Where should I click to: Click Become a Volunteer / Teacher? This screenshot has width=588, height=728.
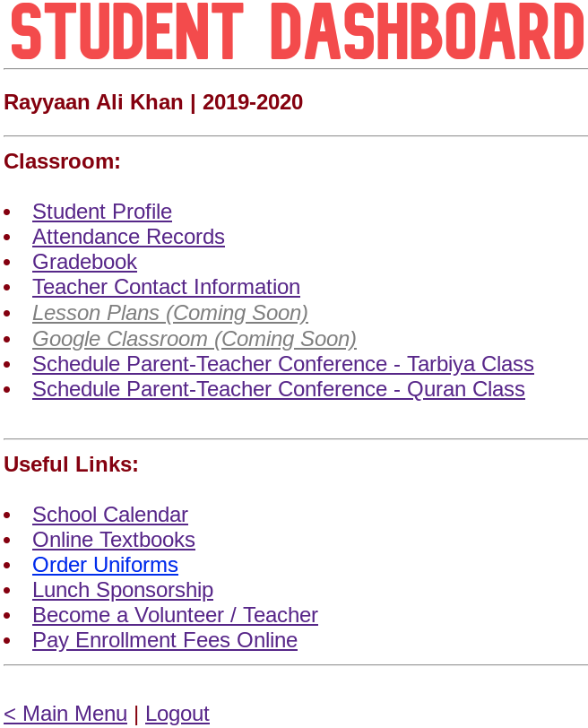click(175, 615)
